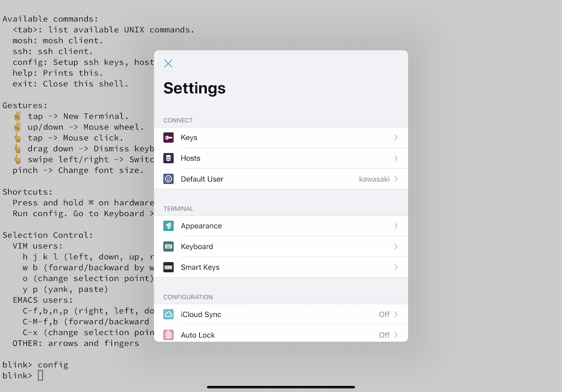The width and height of the screenshot is (562, 392).
Task: Click the Keys key icon
Action: coord(168,138)
